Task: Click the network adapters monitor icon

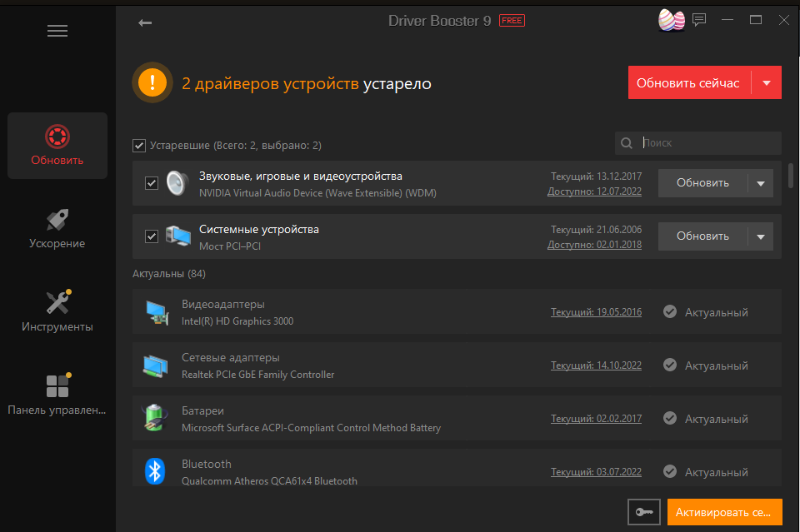Action: 155,365
